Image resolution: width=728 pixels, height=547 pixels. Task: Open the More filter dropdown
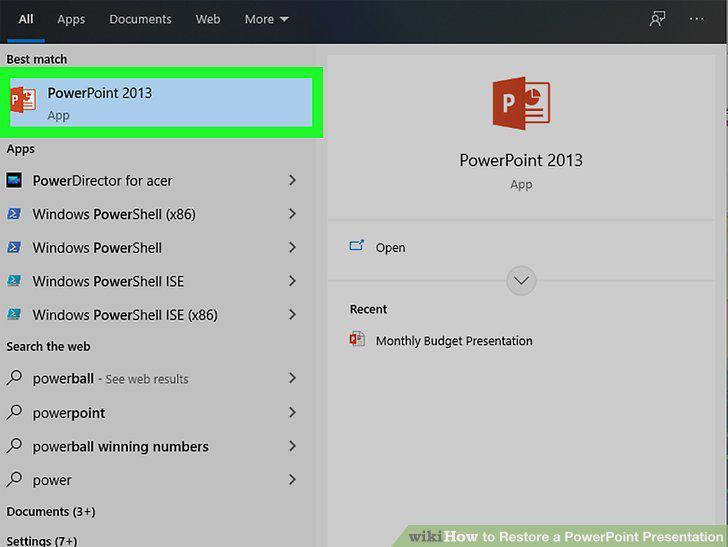tap(266, 19)
